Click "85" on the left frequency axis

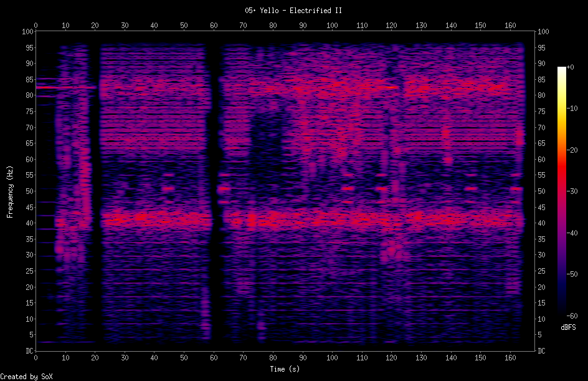(x=29, y=80)
